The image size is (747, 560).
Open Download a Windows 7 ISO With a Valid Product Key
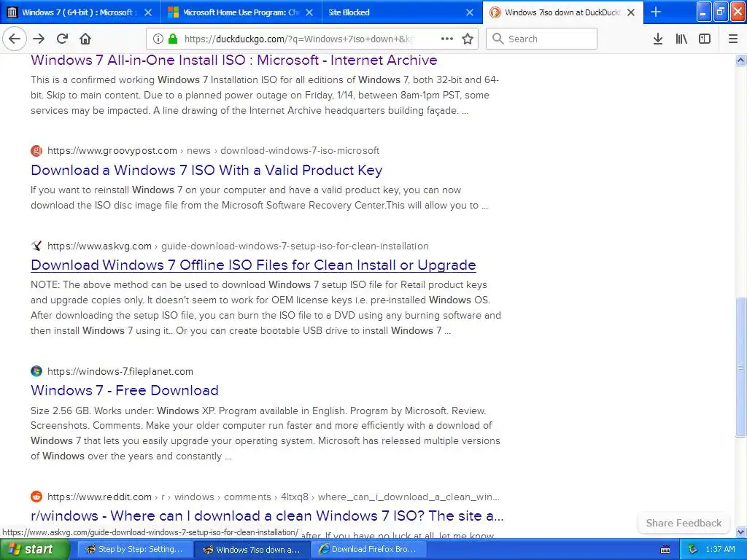[206, 170]
